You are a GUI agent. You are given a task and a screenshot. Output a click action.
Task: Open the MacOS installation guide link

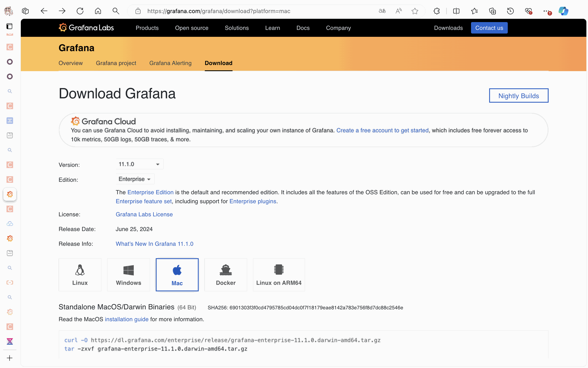point(127,319)
